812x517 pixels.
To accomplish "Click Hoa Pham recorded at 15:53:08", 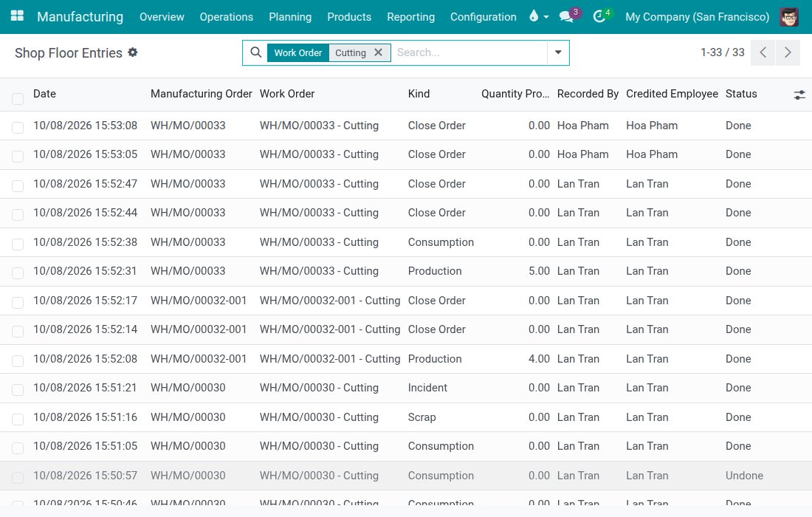I will pyautogui.click(x=582, y=126).
